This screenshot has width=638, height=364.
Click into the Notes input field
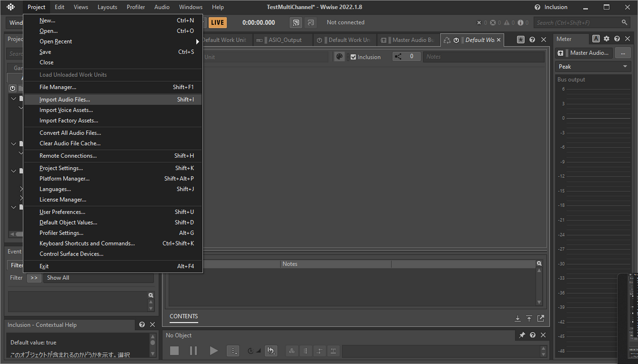483,57
